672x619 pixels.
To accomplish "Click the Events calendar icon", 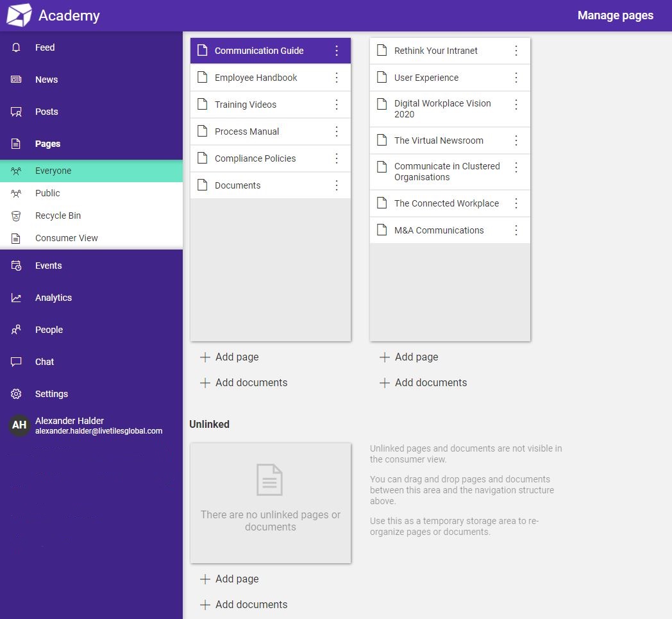I will [x=16, y=266].
